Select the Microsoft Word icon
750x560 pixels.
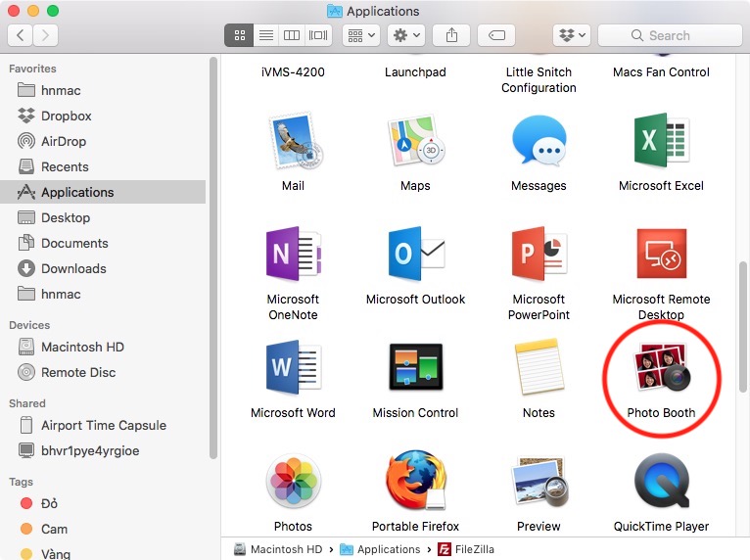294,367
